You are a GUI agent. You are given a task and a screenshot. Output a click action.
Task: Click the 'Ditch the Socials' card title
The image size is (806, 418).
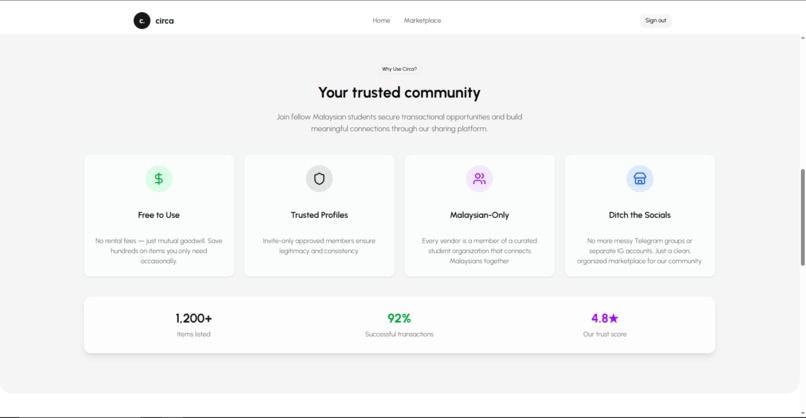click(639, 215)
